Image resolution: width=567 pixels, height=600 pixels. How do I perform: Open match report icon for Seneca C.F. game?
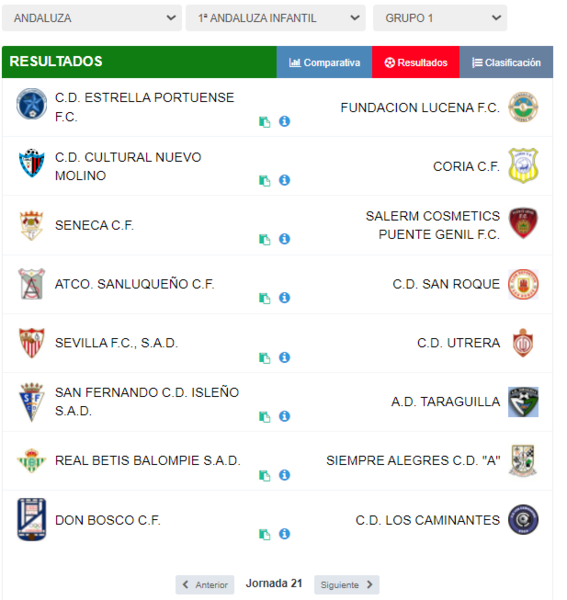(264, 240)
